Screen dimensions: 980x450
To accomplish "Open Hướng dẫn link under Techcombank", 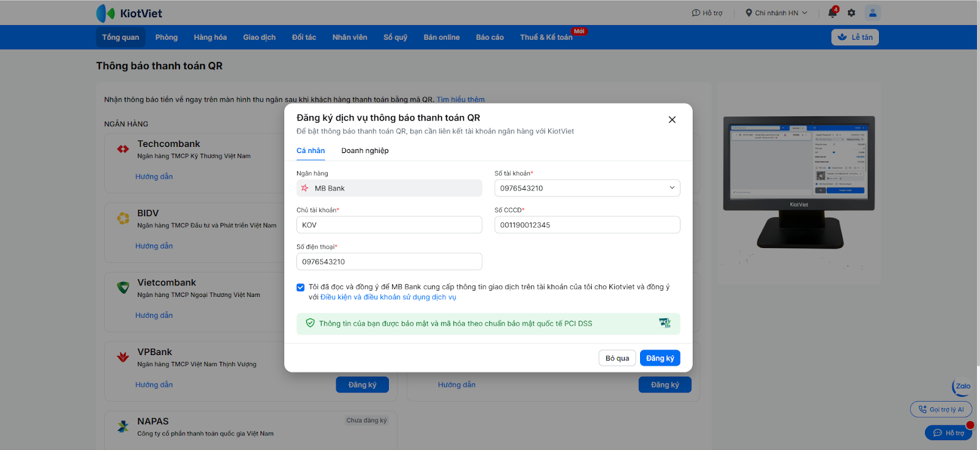I will coord(154,176).
